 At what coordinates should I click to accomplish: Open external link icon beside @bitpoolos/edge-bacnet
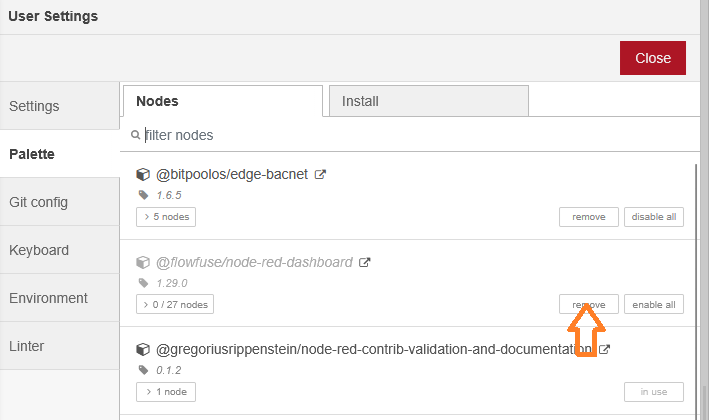click(x=320, y=174)
